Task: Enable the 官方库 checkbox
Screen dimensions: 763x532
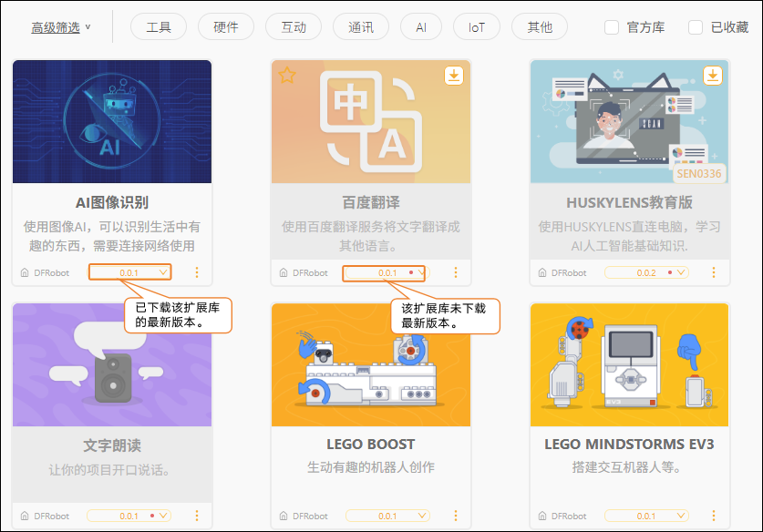Action: coord(612,27)
